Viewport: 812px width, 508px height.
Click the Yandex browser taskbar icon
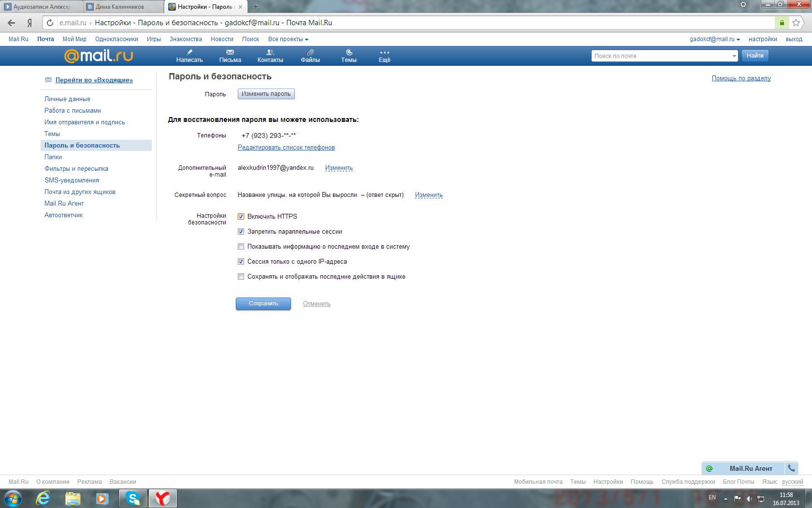pos(162,498)
